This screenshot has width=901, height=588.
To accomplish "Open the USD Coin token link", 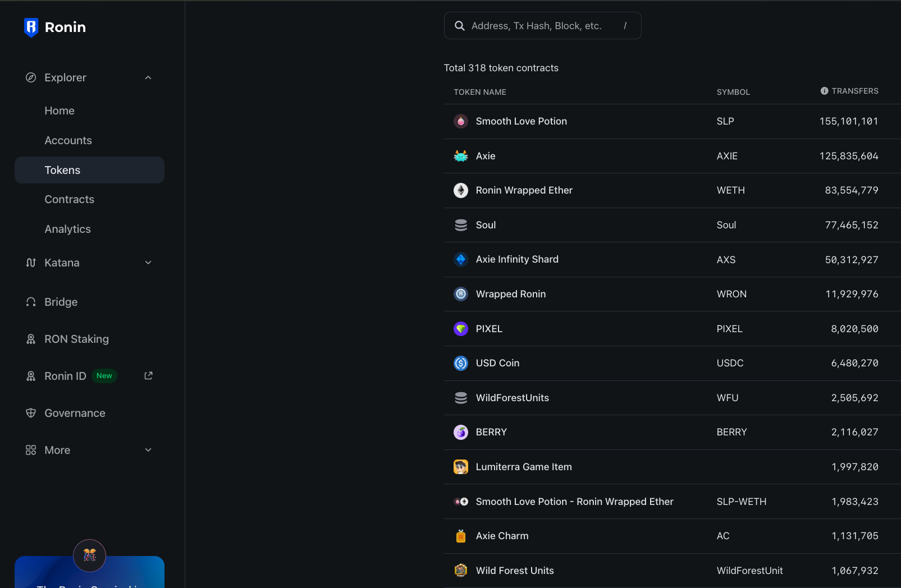I will (497, 363).
